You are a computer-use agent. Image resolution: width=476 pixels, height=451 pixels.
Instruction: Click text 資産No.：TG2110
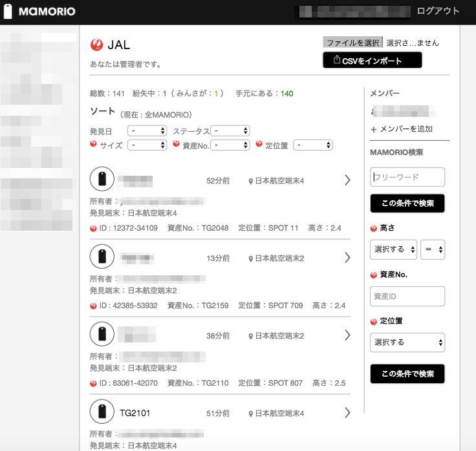pyautogui.click(x=198, y=383)
